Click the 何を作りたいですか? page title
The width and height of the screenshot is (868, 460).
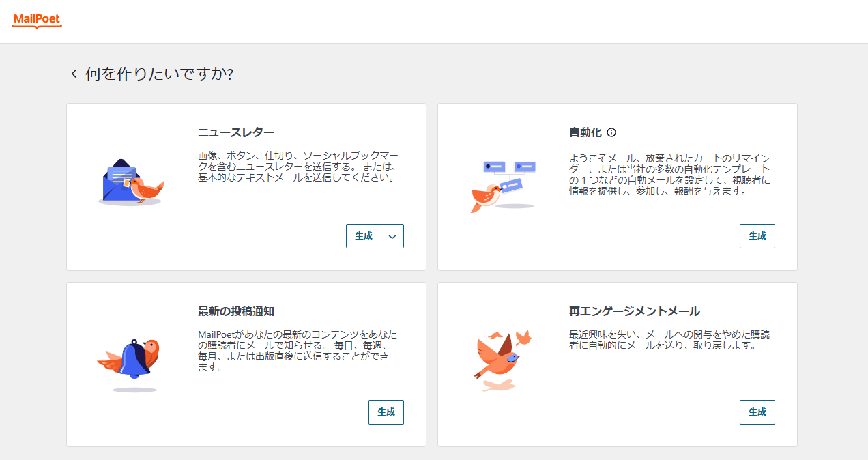[160, 74]
